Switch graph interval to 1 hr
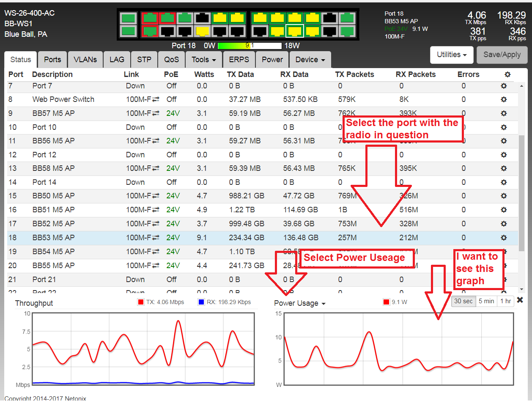 coord(506,301)
